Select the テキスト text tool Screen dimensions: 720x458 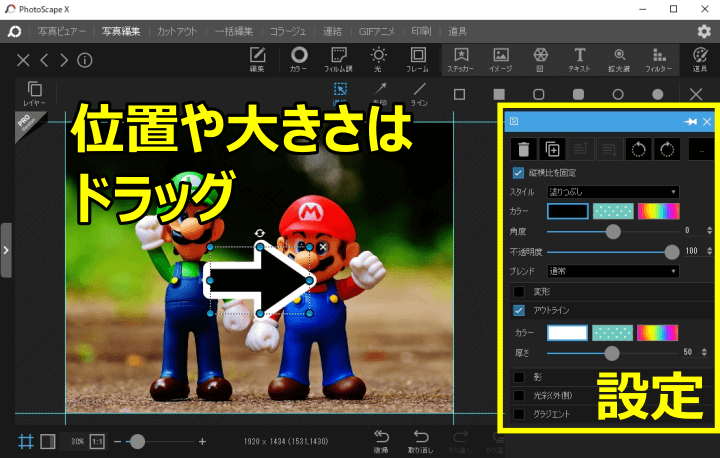[579, 60]
